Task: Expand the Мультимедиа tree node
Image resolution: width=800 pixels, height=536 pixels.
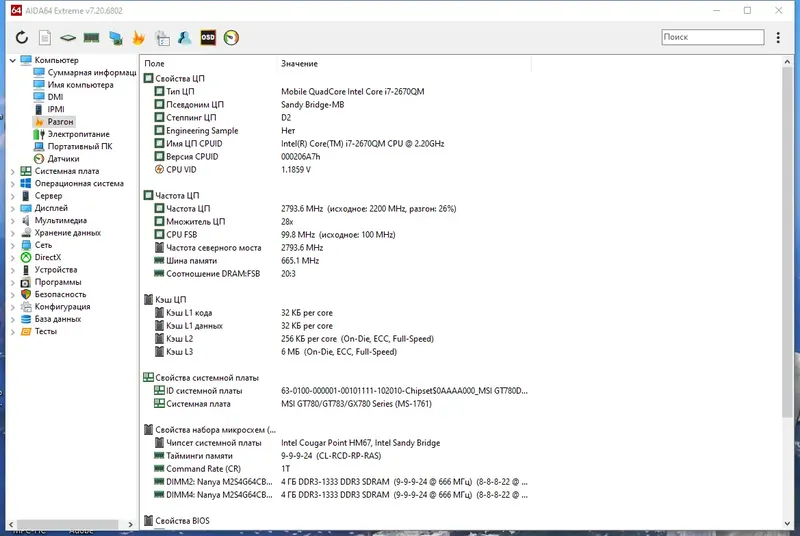Action: 12,221
